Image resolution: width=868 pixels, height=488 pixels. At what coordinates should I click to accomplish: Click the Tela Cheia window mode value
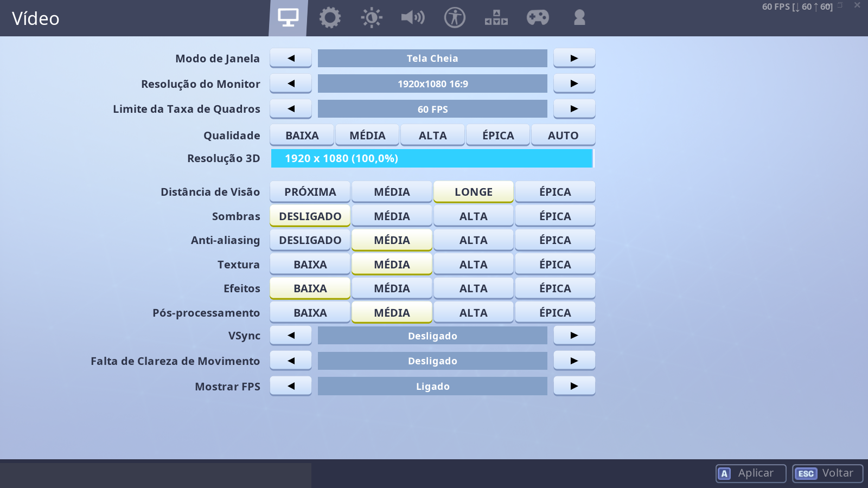pos(432,58)
